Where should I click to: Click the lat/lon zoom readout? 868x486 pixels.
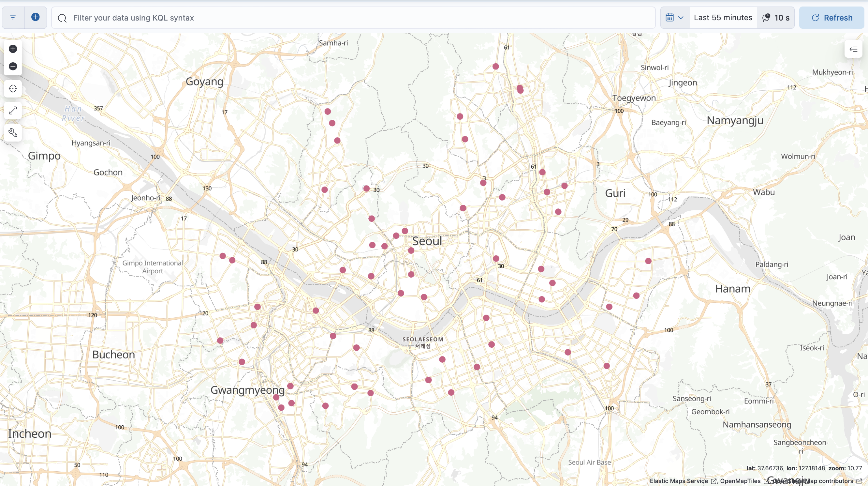coord(804,468)
